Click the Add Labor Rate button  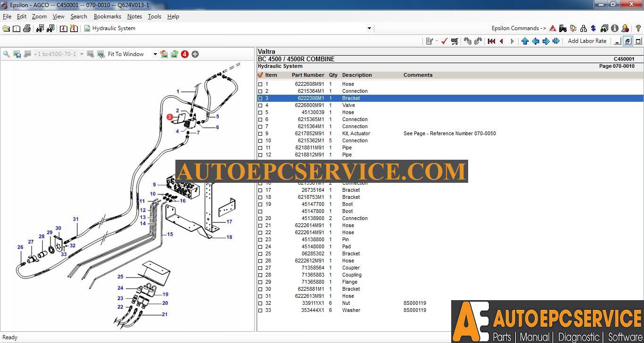tap(587, 41)
